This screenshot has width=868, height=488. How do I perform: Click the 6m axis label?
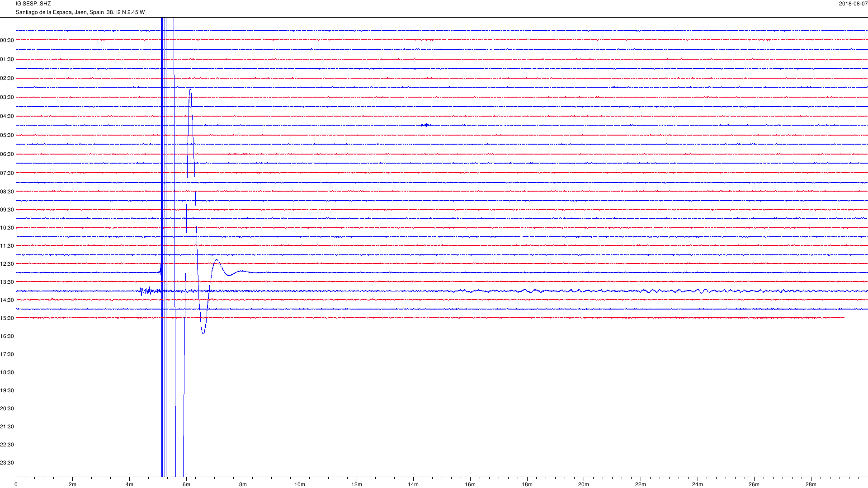pyautogui.click(x=186, y=484)
